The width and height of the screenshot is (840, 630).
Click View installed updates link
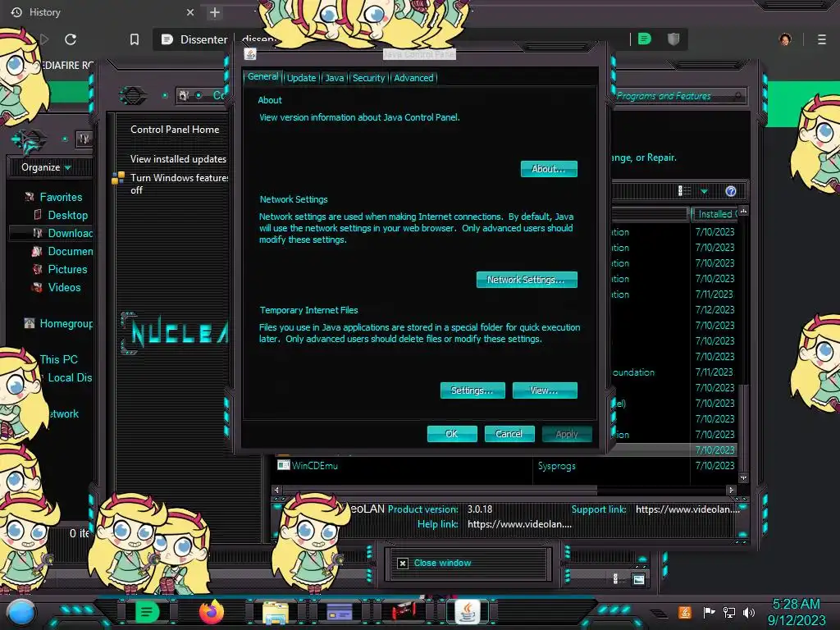[178, 159]
